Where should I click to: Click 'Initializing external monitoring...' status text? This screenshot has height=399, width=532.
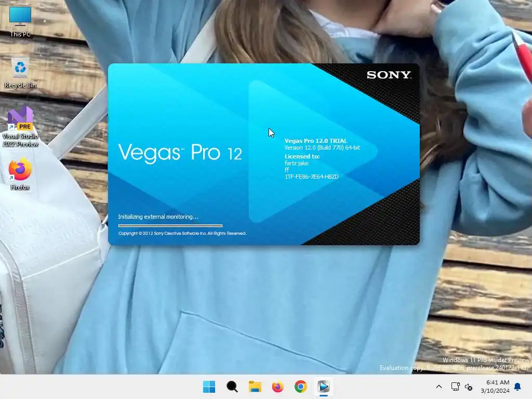(x=158, y=217)
